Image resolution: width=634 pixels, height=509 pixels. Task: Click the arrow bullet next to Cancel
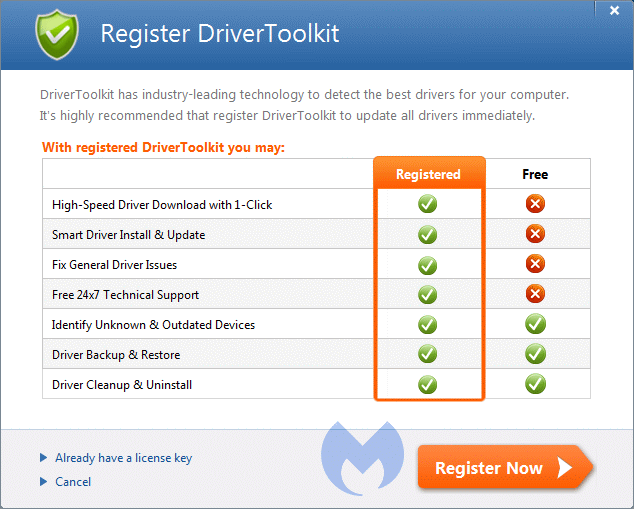click(x=43, y=482)
